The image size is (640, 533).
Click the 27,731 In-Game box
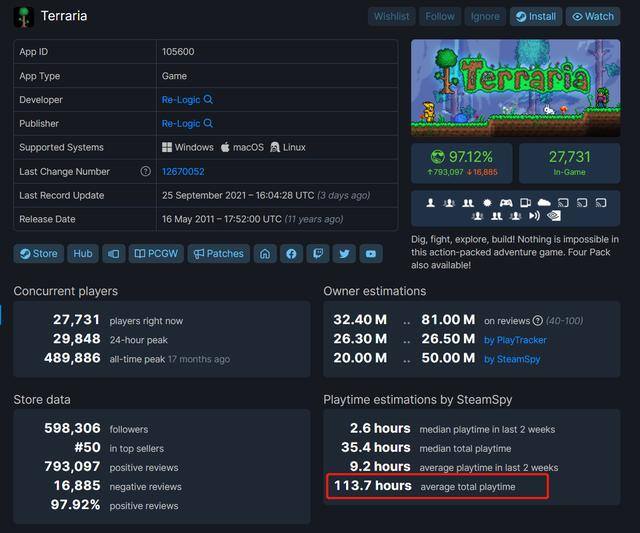click(569, 163)
